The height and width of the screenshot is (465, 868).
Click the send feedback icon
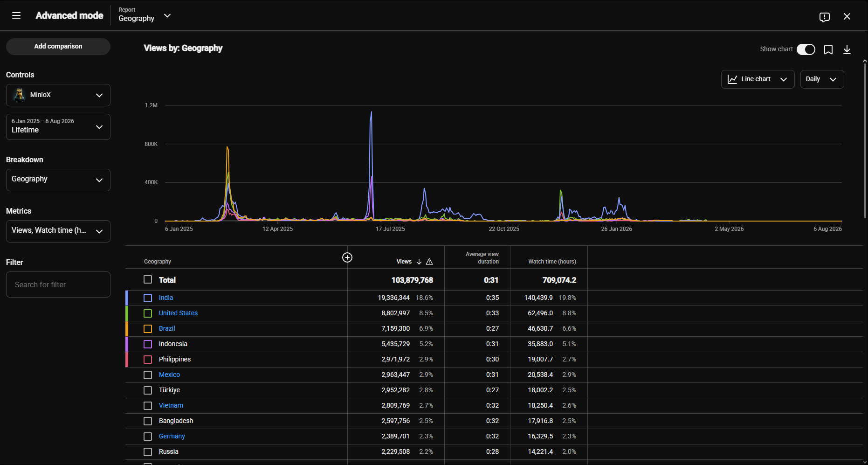point(825,17)
